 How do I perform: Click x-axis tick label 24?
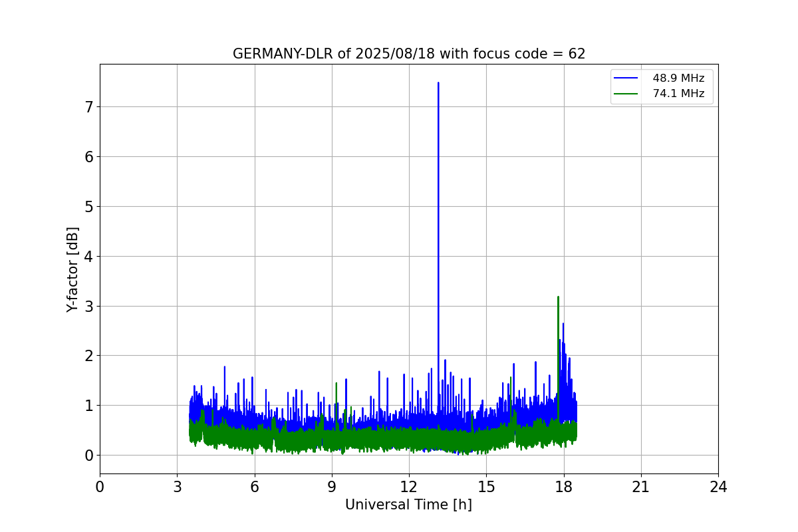pos(718,487)
